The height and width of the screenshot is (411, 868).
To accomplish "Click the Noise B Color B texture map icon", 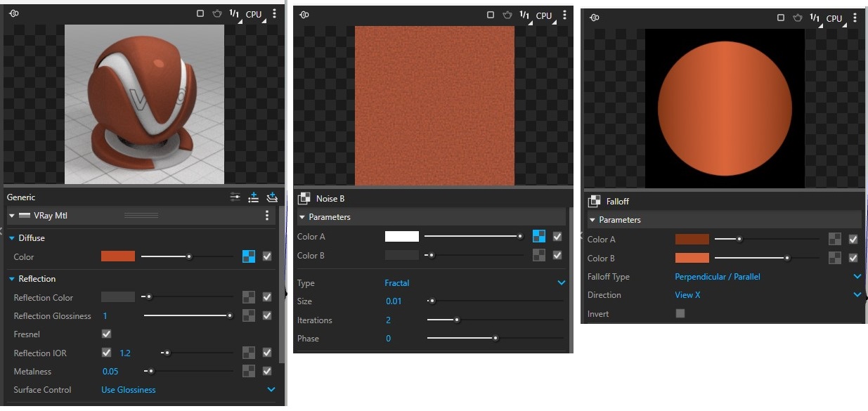I will pos(539,255).
